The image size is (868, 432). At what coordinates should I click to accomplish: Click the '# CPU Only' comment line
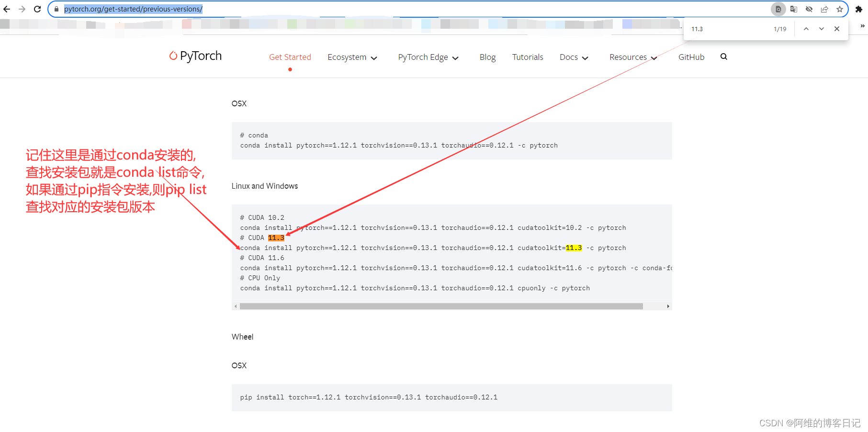coord(260,278)
